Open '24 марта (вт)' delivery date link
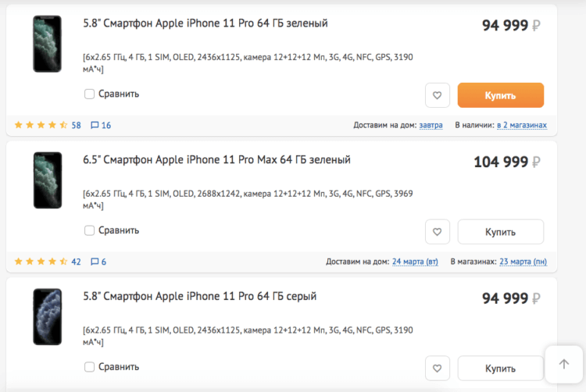Screen dimensions: 586x392 coord(415,262)
